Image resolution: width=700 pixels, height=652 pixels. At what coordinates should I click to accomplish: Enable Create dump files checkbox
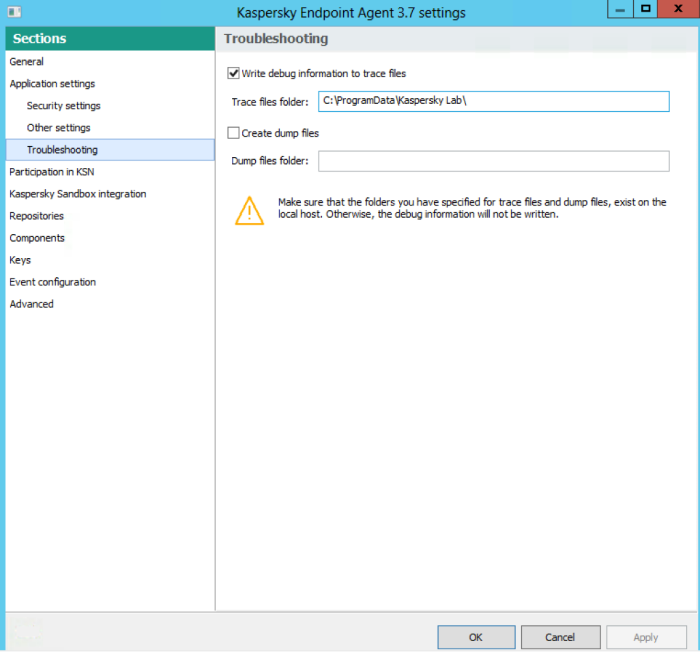[x=233, y=133]
